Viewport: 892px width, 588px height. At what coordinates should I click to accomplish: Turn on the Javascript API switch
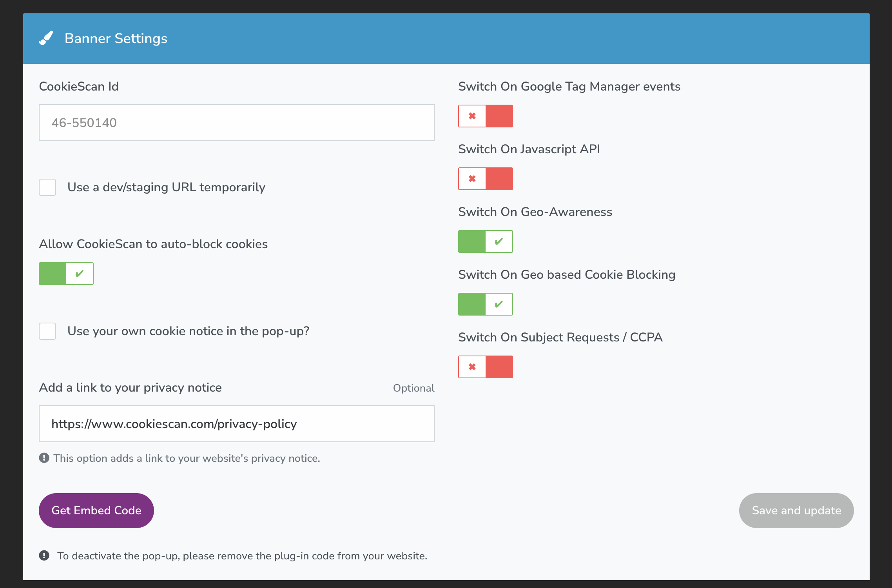click(x=486, y=179)
